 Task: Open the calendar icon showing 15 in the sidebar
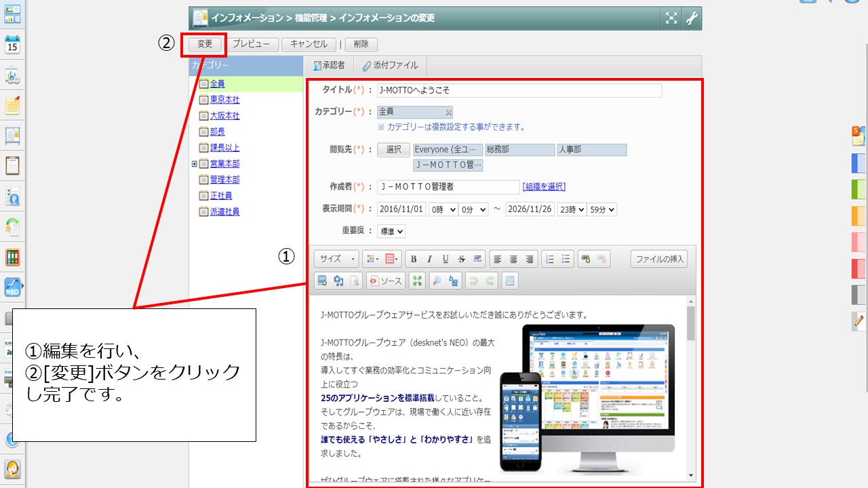(x=12, y=45)
